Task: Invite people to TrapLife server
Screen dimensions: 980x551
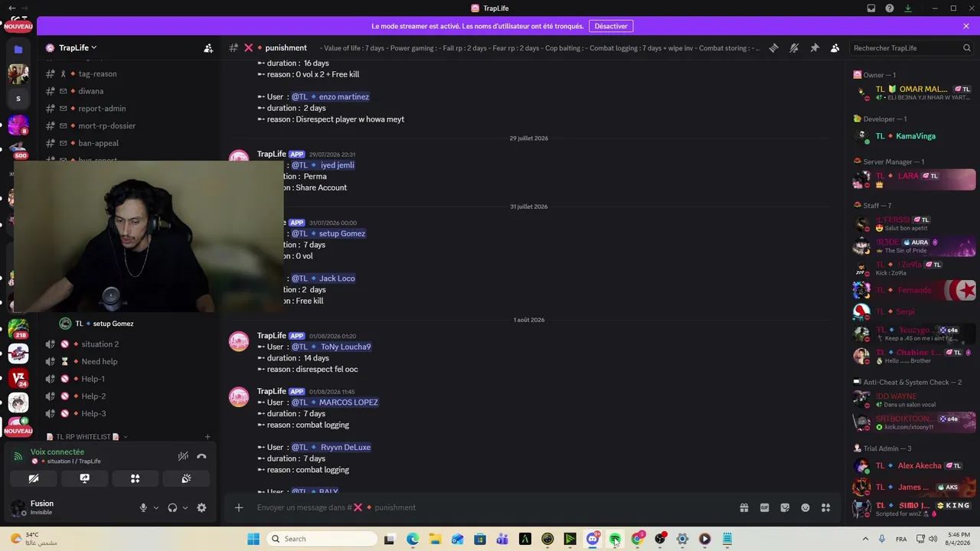Action: click(208, 47)
